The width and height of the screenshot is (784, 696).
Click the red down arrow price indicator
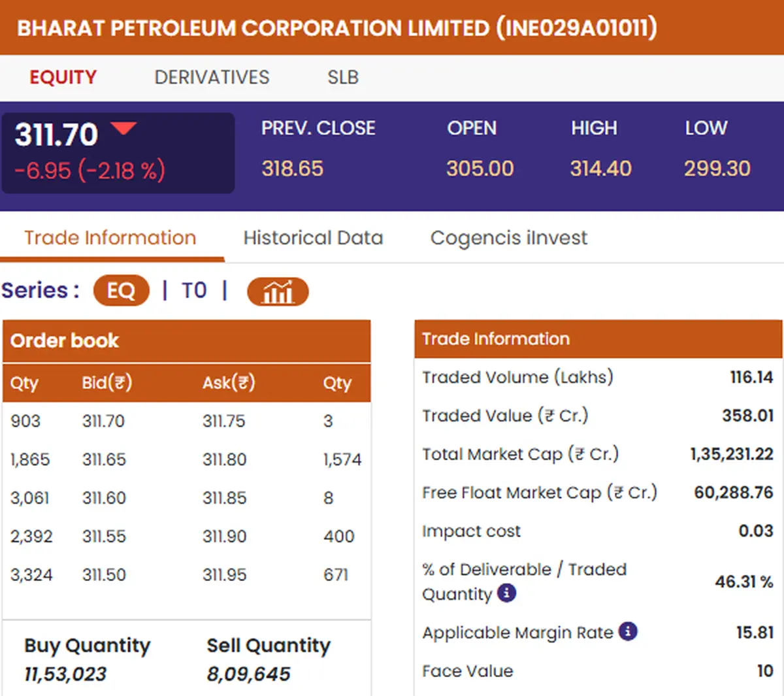[x=123, y=127]
